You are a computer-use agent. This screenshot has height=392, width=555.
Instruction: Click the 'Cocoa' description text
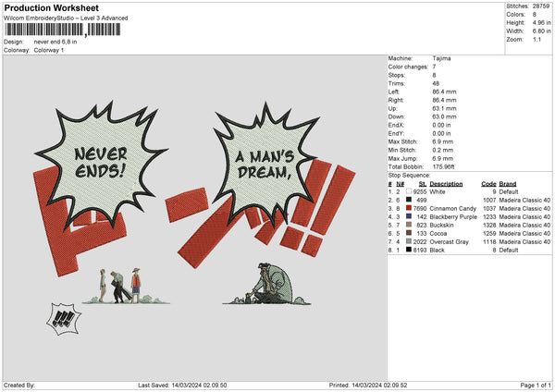click(438, 233)
